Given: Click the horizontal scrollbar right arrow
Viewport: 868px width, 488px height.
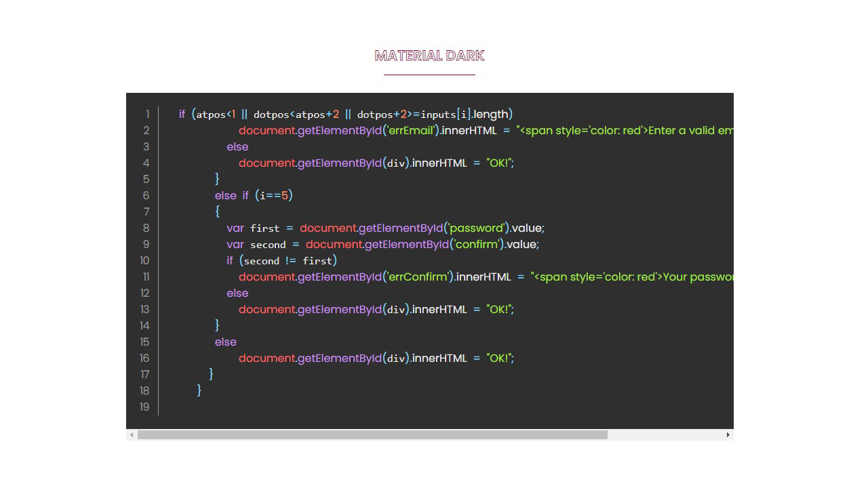Looking at the screenshot, I should click(728, 434).
